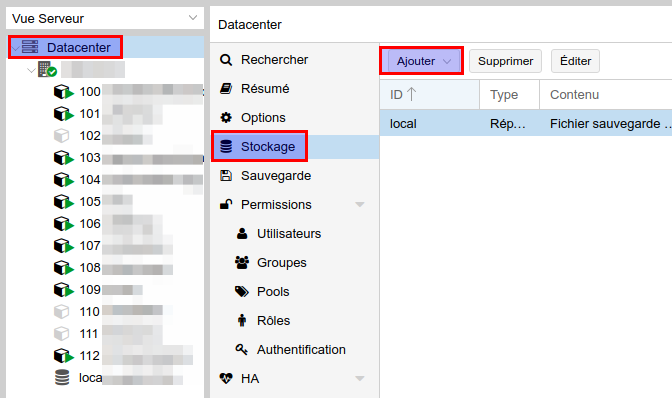Select running VM 100 cube icon
672x398 pixels.
pyautogui.click(x=63, y=92)
